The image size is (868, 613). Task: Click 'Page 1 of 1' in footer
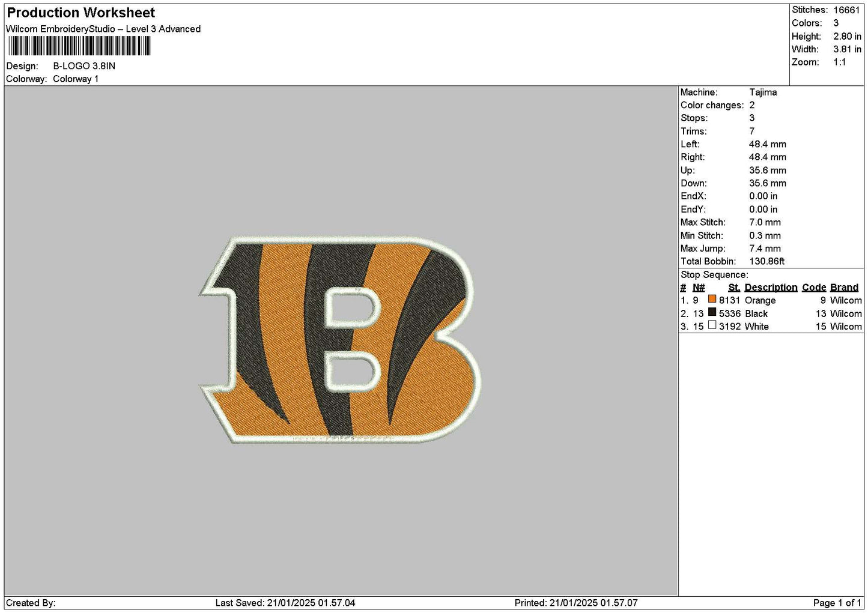click(837, 603)
